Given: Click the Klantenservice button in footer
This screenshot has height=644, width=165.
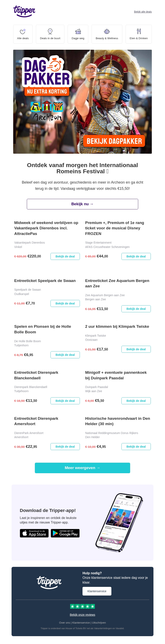Looking at the screenshot, I should point(97,591).
